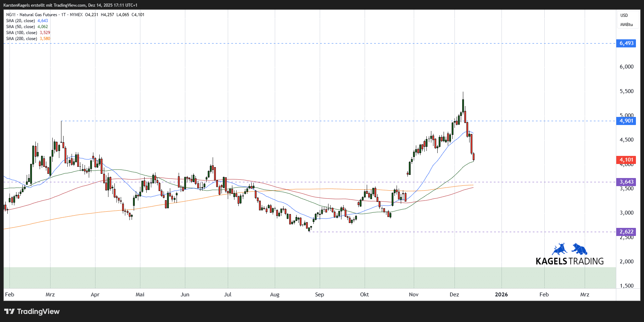
Task: Select the blue 4,901 price level label
Action: click(626, 121)
